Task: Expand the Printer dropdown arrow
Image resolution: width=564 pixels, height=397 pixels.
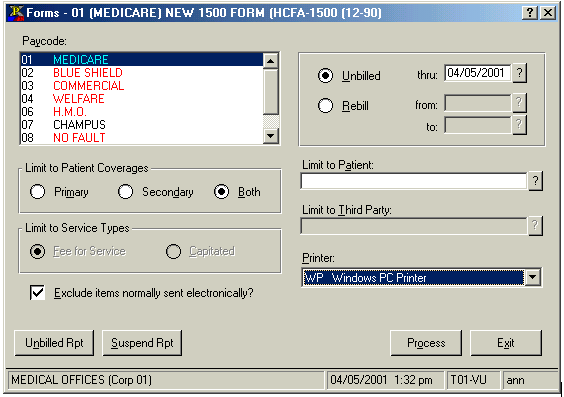Action: point(532,278)
